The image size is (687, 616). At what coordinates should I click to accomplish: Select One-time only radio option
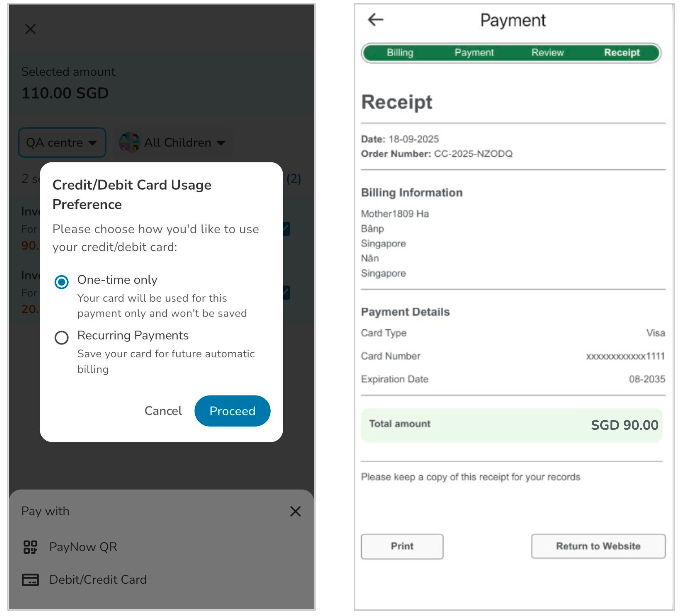click(62, 282)
